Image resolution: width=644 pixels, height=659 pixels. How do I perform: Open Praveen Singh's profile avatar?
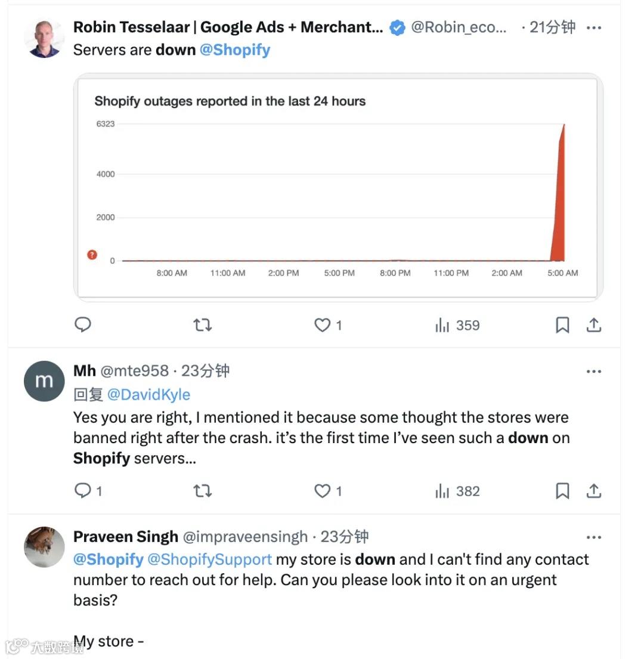coord(44,547)
